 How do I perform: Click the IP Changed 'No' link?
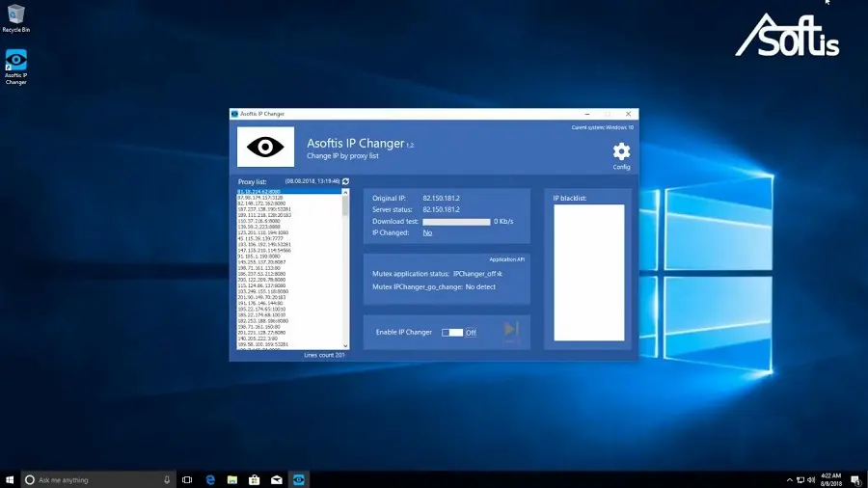427,233
